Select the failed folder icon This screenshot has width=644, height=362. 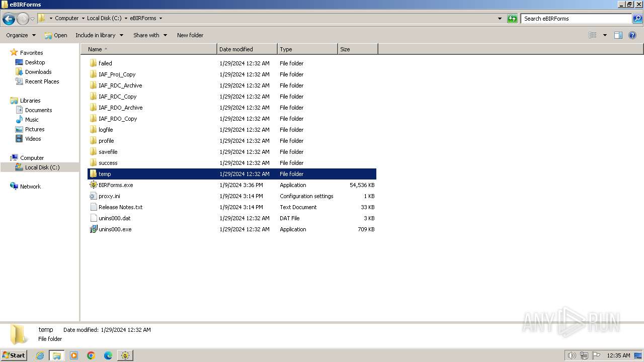[x=93, y=63]
